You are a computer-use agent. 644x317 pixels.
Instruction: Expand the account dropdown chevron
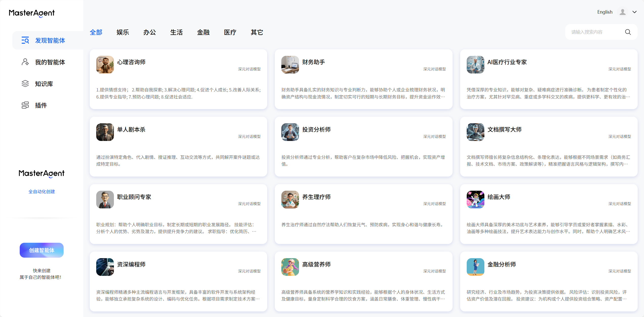tap(634, 12)
